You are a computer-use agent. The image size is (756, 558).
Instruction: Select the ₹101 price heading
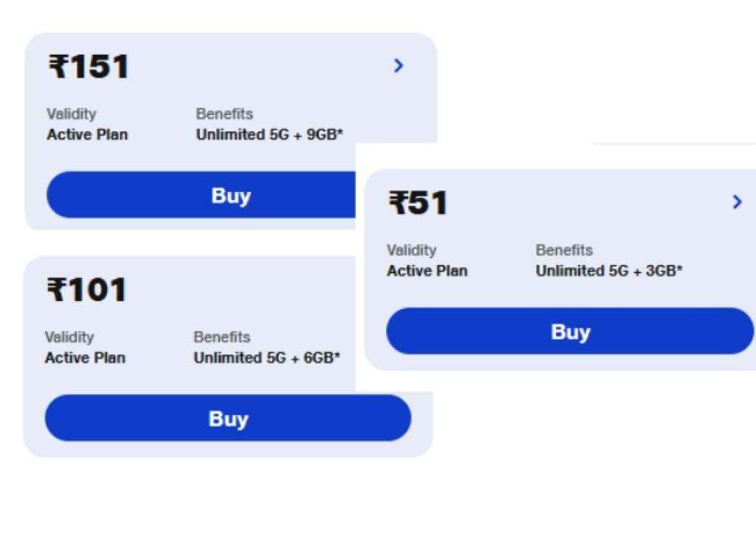(86, 289)
